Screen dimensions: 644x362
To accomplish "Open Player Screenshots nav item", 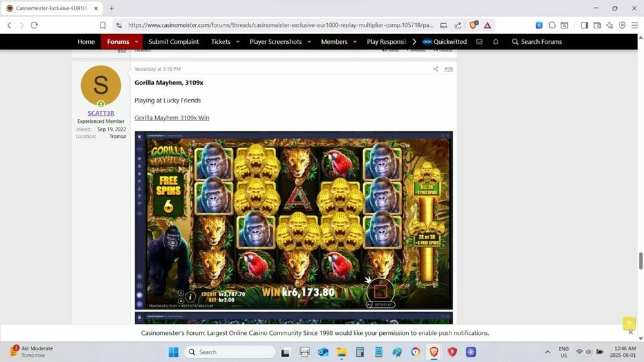I will click(x=276, y=41).
